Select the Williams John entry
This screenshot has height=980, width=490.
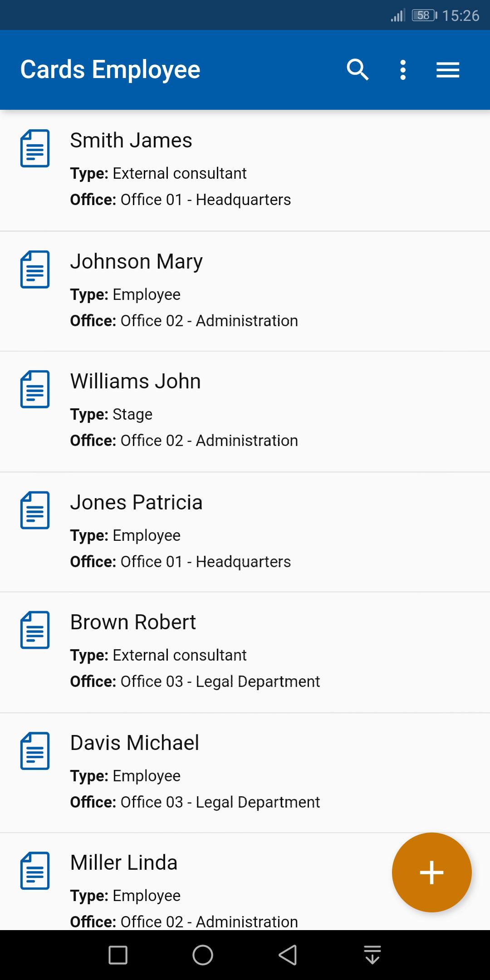(x=245, y=412)
